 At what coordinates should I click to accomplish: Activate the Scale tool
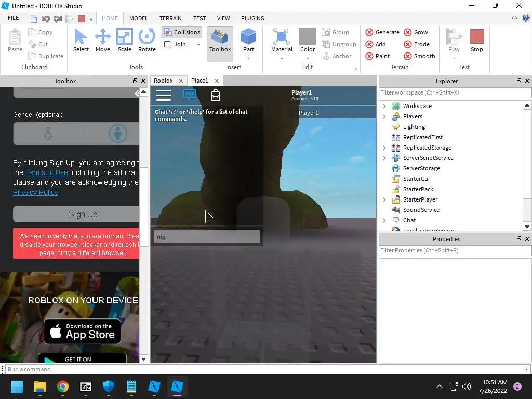125,37
